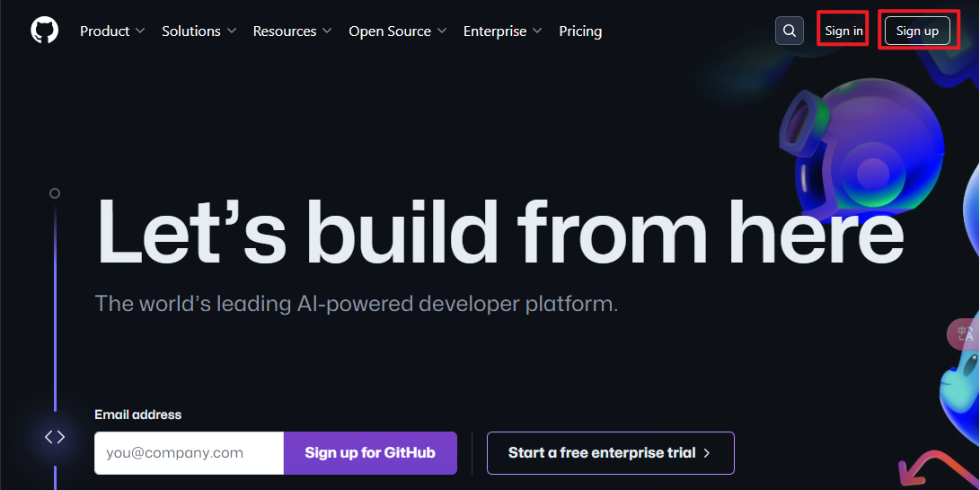Expand the Product dropdown menu

[111, 31]
